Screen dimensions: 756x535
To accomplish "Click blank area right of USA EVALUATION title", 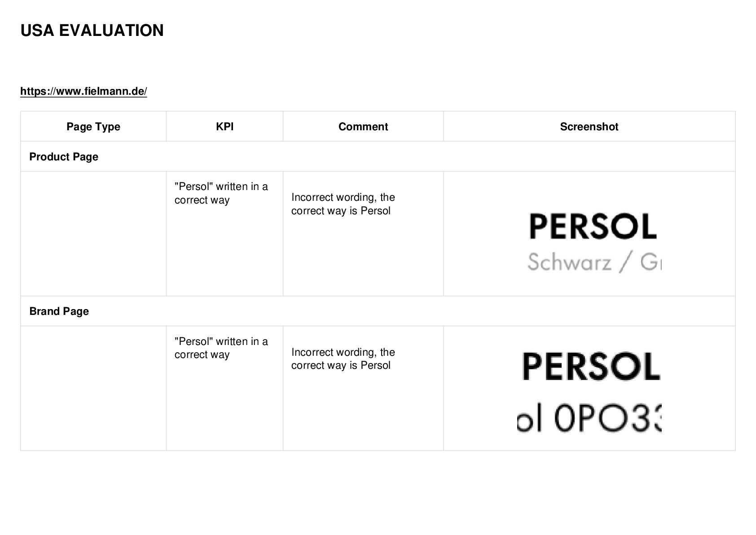I will (449, 31).
